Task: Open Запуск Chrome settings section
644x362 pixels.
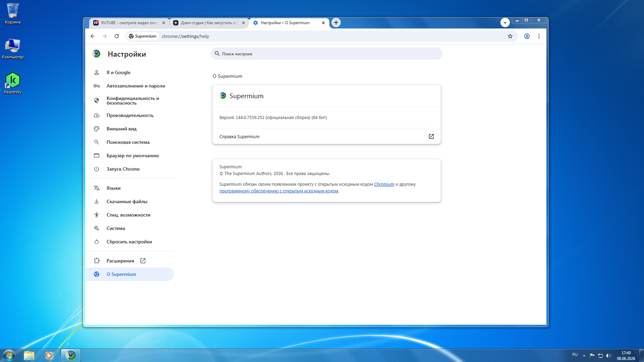Action: 130,169
